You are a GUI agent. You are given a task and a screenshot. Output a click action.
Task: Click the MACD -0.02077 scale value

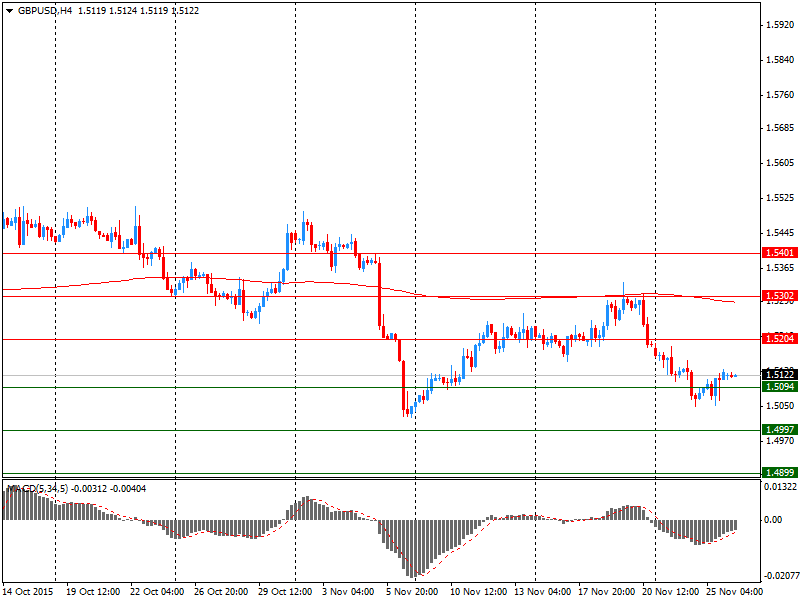[x=781, y=576]
